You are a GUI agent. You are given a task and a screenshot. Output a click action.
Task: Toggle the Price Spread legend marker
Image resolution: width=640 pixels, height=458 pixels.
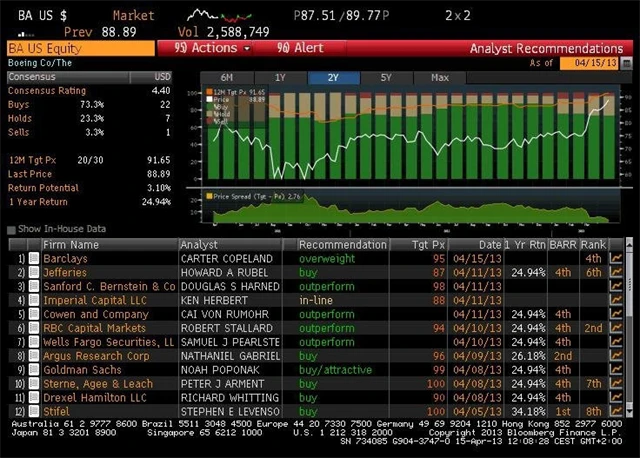[208, 196]
